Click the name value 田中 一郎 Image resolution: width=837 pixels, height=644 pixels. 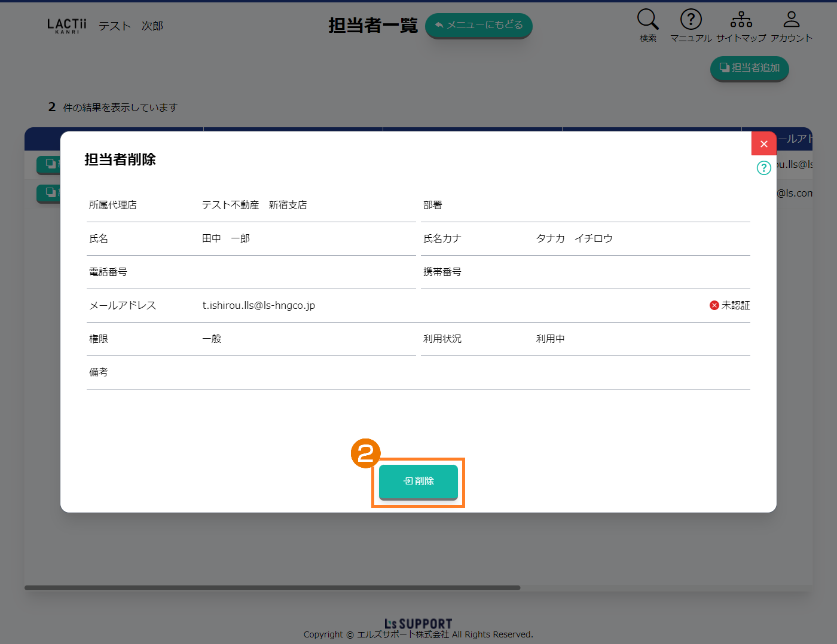pos(225,238)
